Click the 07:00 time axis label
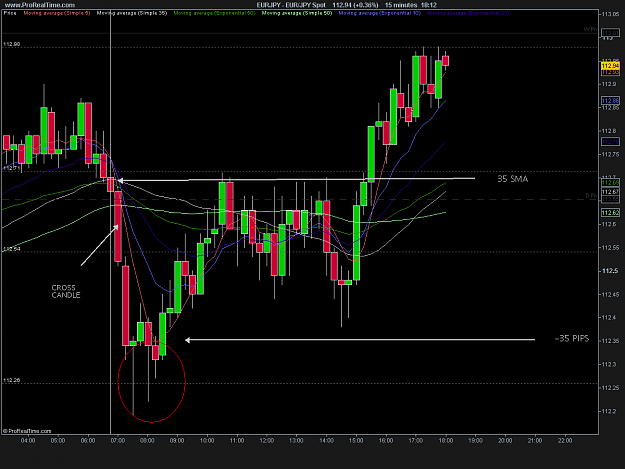625x469 pixels. tap(118, 440)
